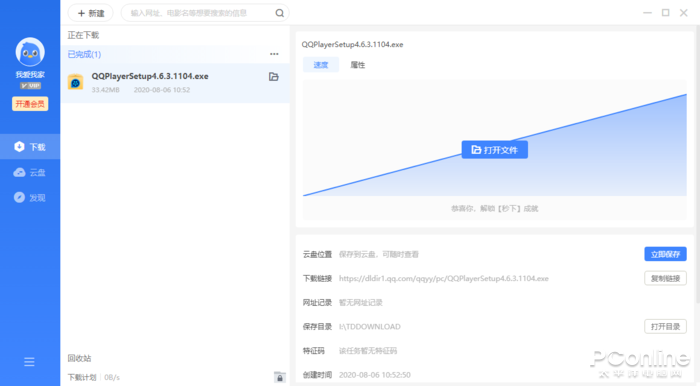Image resolution: width=700 pixels, height=386 pixels.
Task: Click the details panel vertical scrollbar
Action: point(697,165)
